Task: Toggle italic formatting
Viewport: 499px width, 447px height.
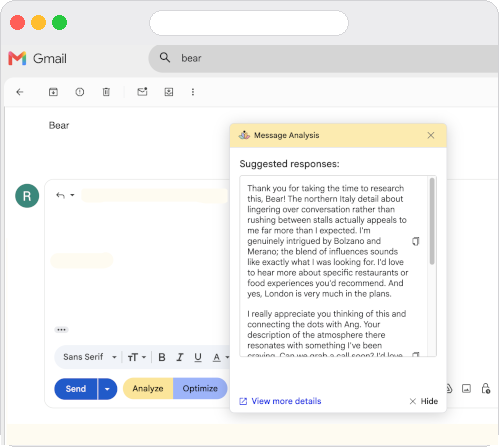Action: pos(180,357)
